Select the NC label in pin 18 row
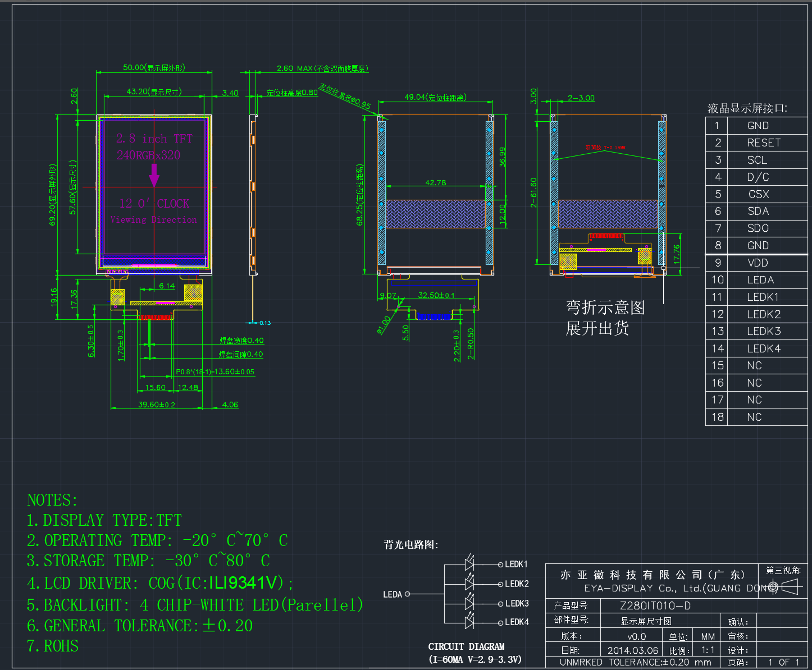This screenshot has width=812, height=670. (754, 417)
